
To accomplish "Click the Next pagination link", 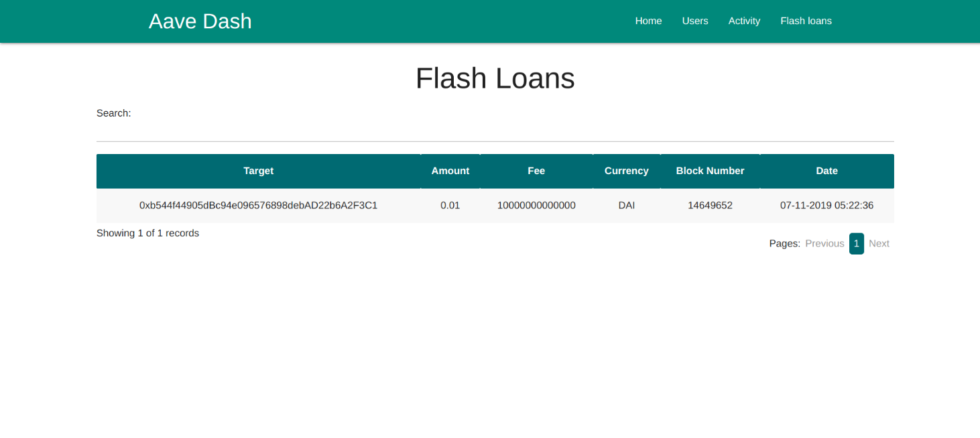I will tap(879, 244).
